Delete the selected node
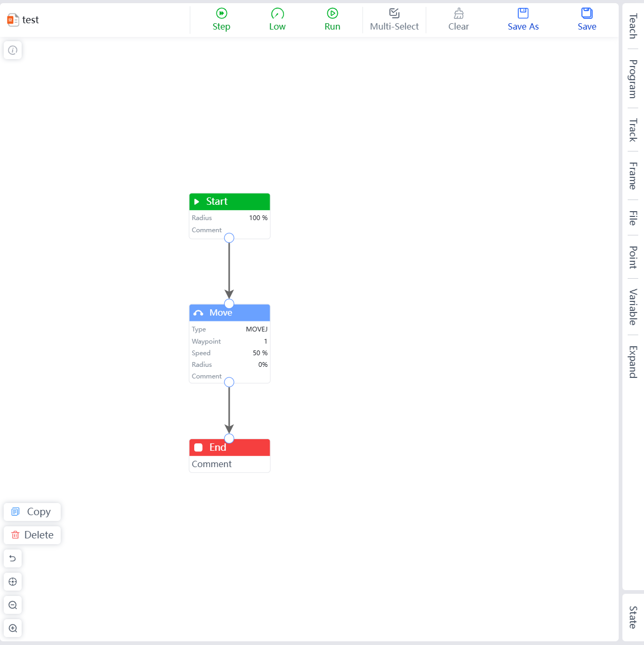Screen dimensions: 644x645 point(32,535)
